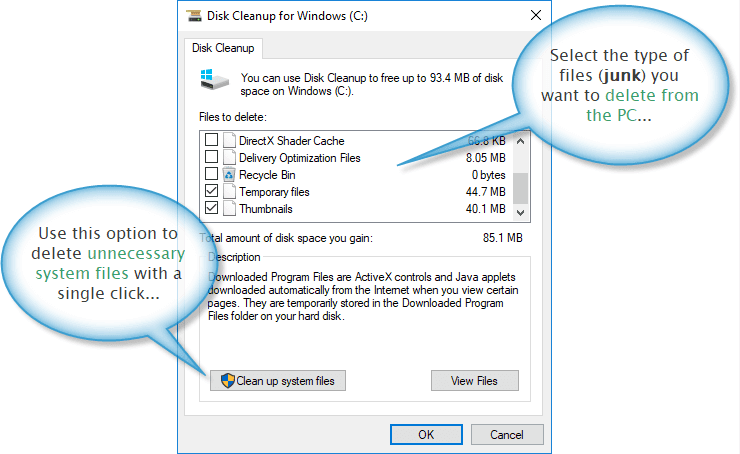Click the shield icon on Clean up button

227,380
